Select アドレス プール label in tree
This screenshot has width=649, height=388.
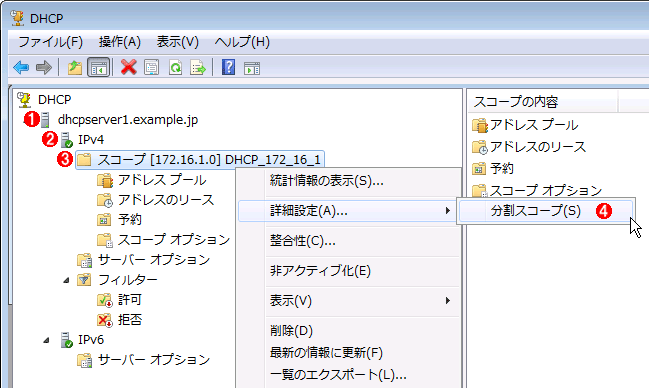pyautogui.click(x=162, y=180)
